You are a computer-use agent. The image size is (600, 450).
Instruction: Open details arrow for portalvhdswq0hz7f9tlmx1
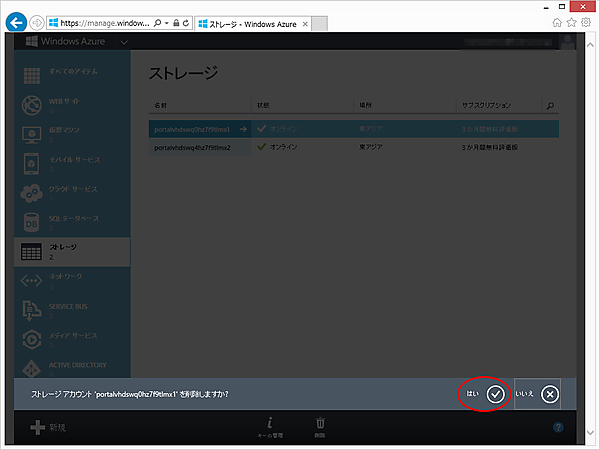click(243, 129)
